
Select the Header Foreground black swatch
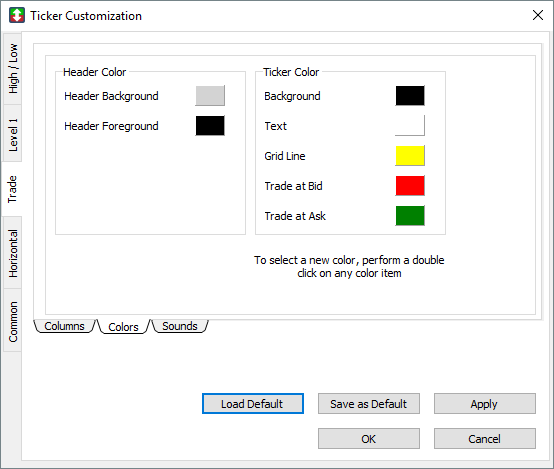(x=210, y=125)
